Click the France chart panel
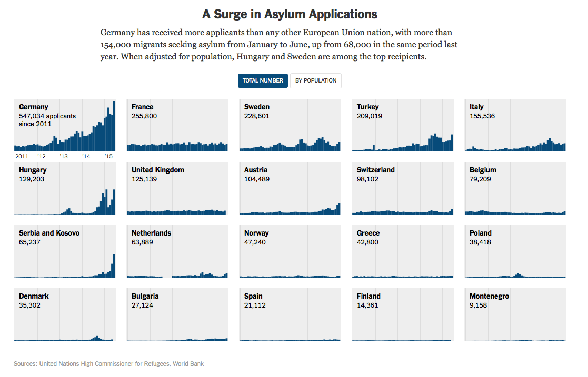This screenshot has width=588, height=377. (177, 125)
